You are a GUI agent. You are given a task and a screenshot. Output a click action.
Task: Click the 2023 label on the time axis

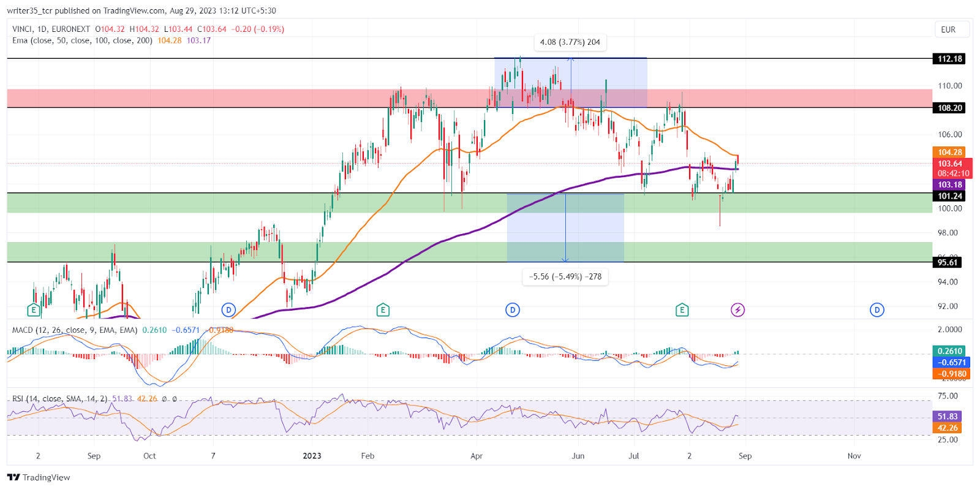[312, 456]
